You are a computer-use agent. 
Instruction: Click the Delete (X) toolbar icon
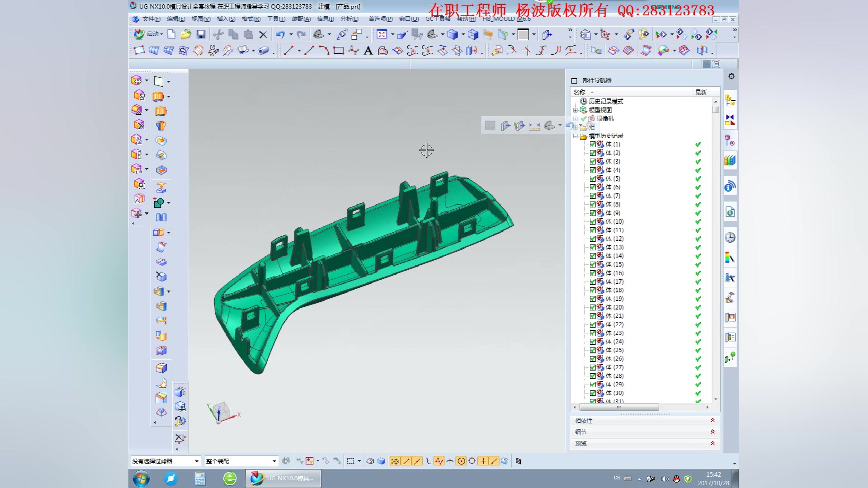click(263, 34)
